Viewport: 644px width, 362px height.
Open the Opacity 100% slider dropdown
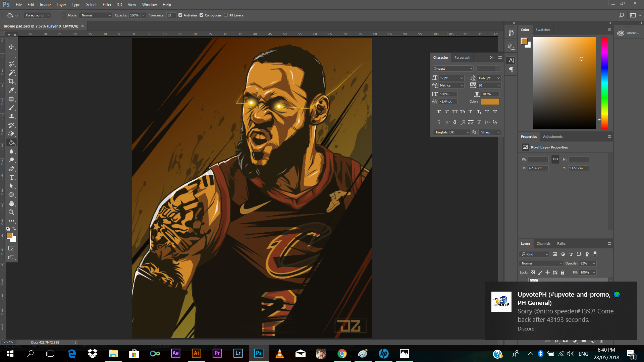[143, 15]
